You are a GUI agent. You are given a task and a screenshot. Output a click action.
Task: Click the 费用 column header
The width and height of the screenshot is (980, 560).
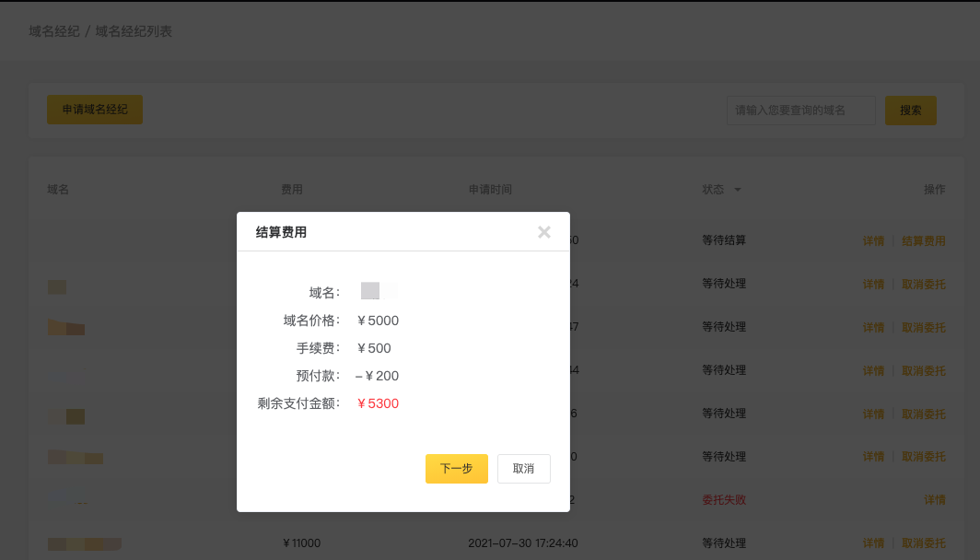[292, 190]
